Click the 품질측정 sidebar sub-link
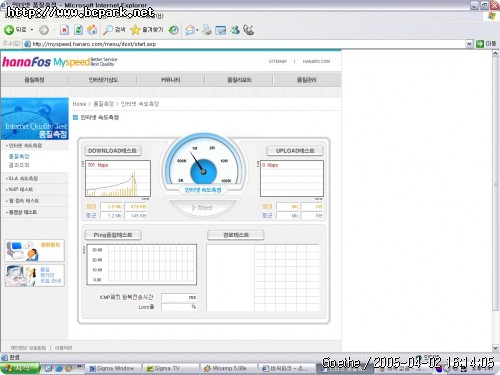 (19, 156)
